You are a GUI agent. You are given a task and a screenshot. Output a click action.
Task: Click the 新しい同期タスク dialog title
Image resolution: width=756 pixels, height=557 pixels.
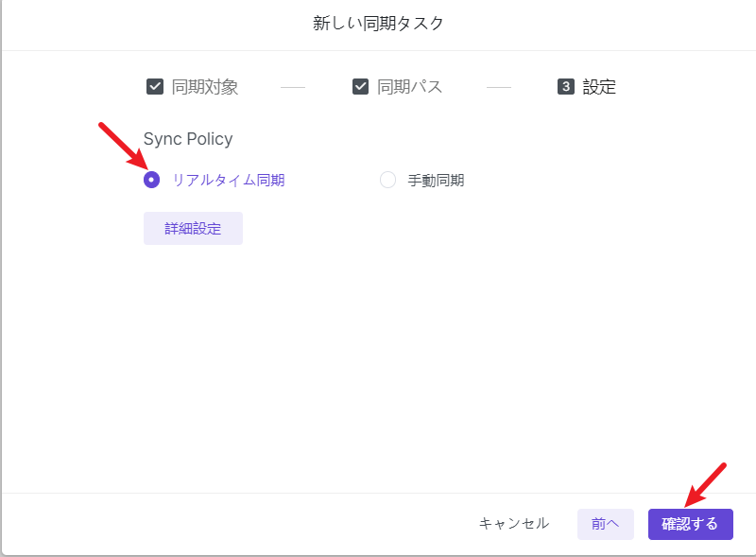[378, 24]
